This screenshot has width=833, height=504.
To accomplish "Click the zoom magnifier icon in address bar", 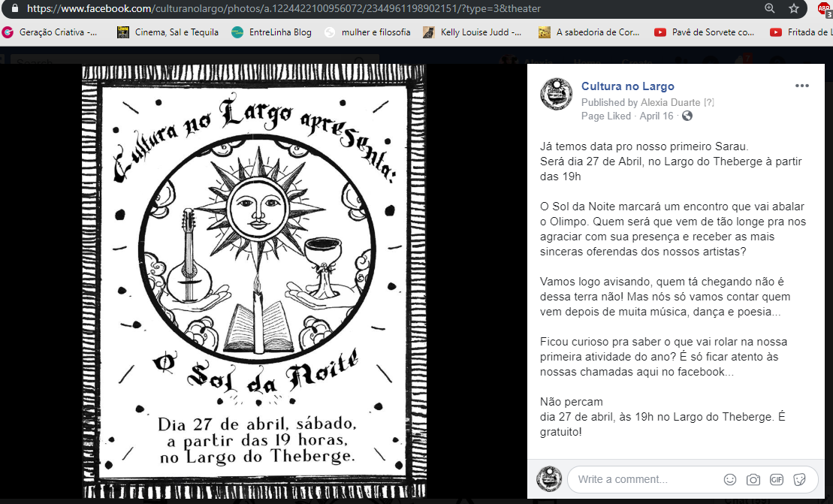I will tap(770, 8).
